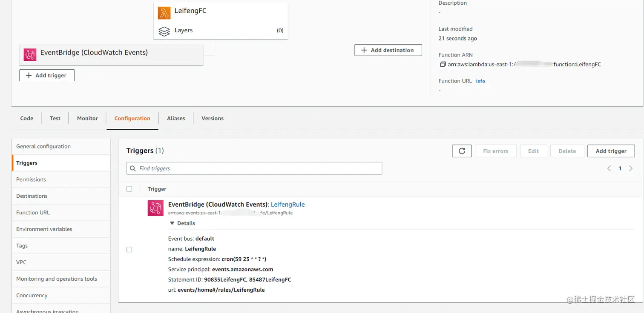Toggle the select-all triggers header checkbox
This screenshot has width=644, height=313.
(129, 189)
